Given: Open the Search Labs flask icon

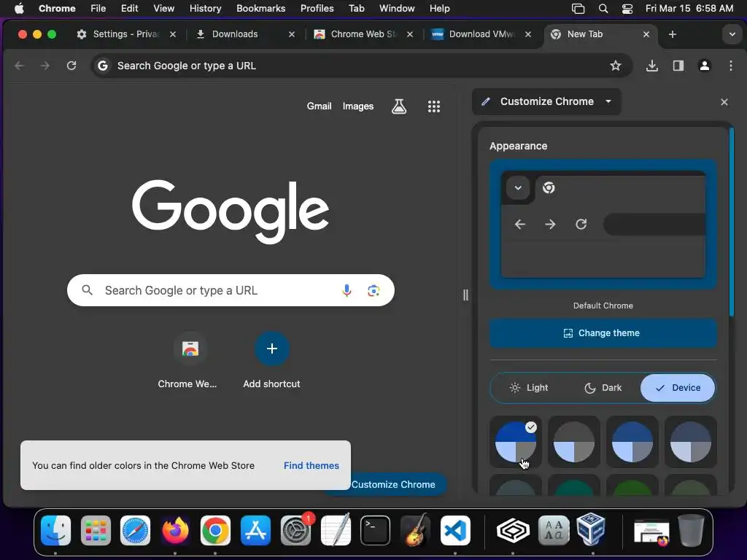Looking at the screenshot, I should (399, 106).
